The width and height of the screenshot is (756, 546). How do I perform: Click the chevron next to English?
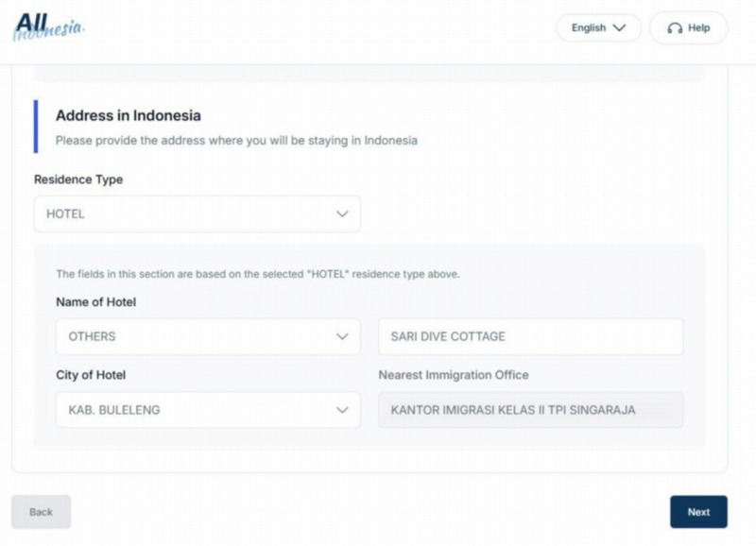(x=620, y=28)
